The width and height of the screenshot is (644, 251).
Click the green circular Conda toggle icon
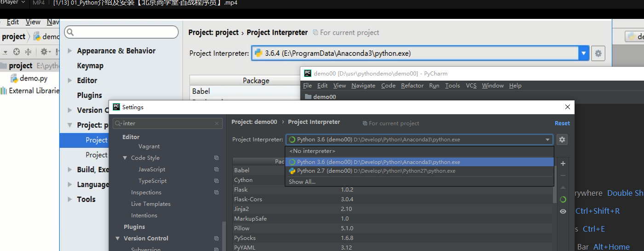[x=563, y=199]
